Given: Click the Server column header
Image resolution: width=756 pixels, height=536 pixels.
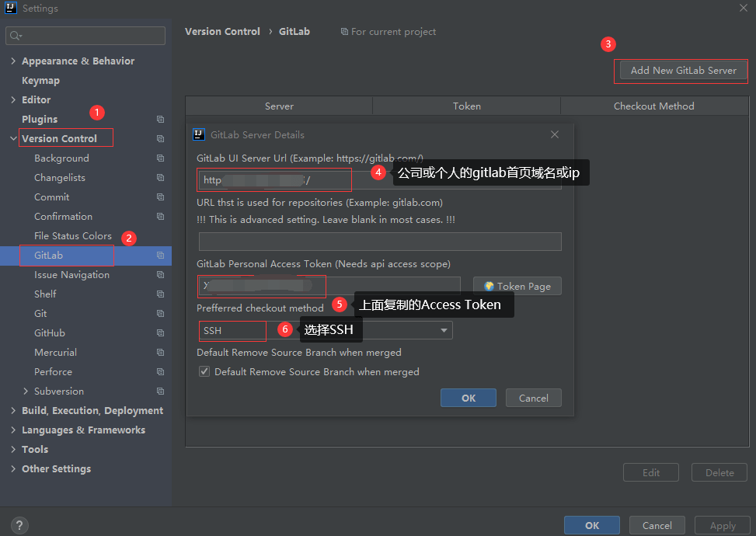Looking at the screenshot, I should 279,106.
